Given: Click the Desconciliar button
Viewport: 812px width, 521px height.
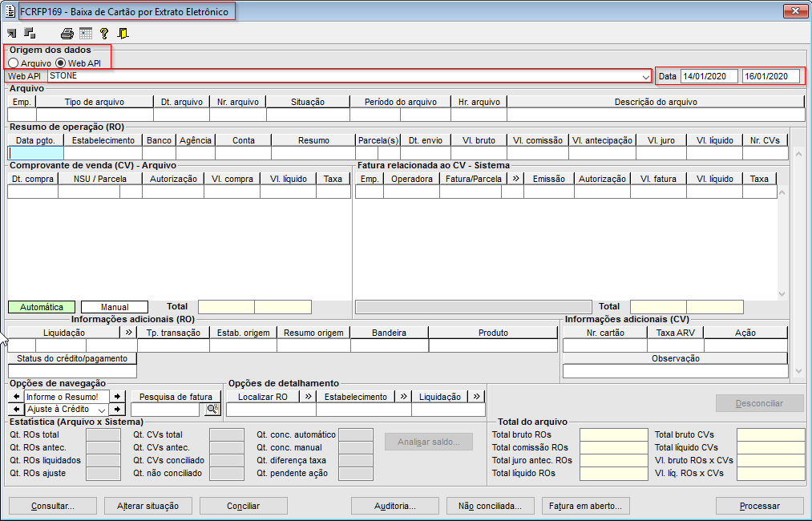Looking at the screenshot, I should pyautogui.click(x=760, y=403).
